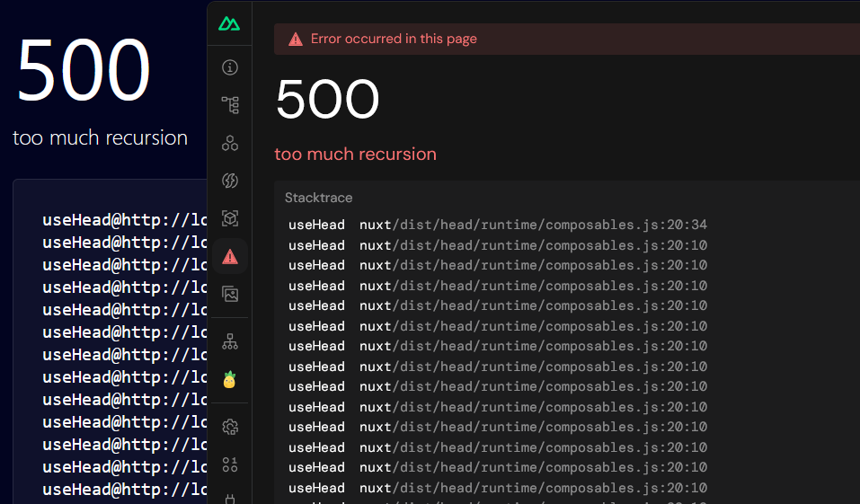The height and width of the screenshot is (504, 860).
Task: Open the hierarchy diagram icon tab
Action: click(x=230, y=341)
